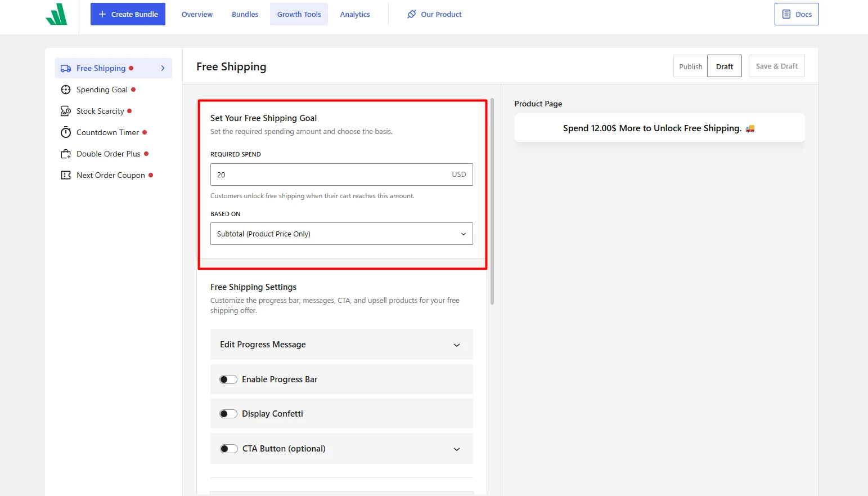Select the Growth Tools tab
Screen dimensions: 868x496
[299, 14]
